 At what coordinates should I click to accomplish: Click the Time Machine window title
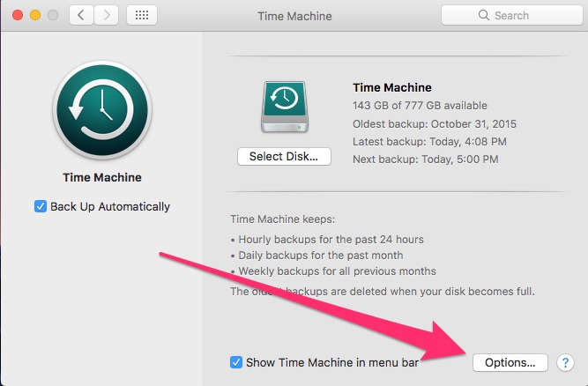(x=294, y=16)
